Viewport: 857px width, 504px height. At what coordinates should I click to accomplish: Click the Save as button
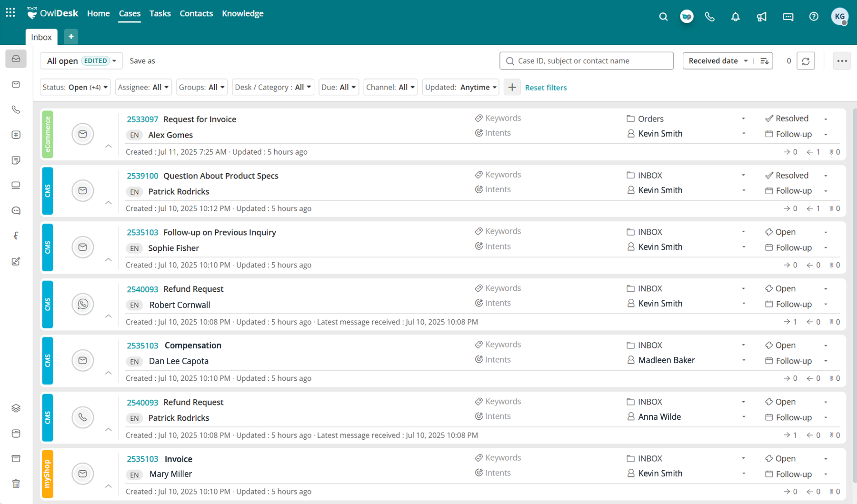tap(142, 61)
